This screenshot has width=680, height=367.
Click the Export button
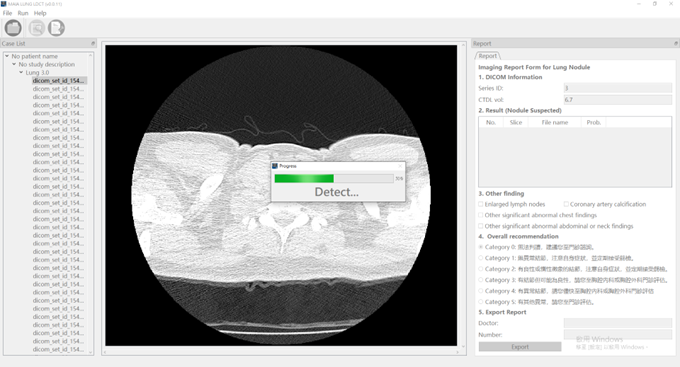click(x=520, y=347)
